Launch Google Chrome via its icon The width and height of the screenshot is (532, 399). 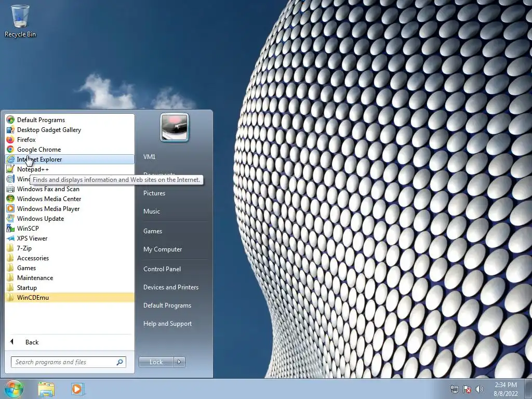click(x=10, y=149)
